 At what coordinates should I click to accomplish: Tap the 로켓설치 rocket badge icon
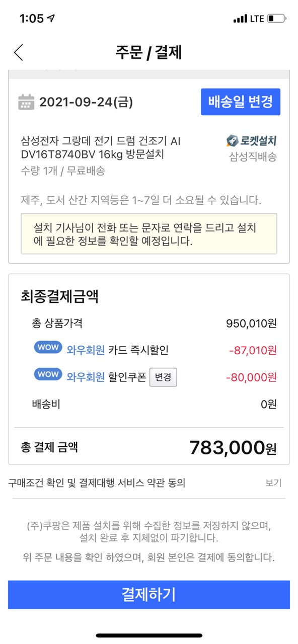(232, 140)
